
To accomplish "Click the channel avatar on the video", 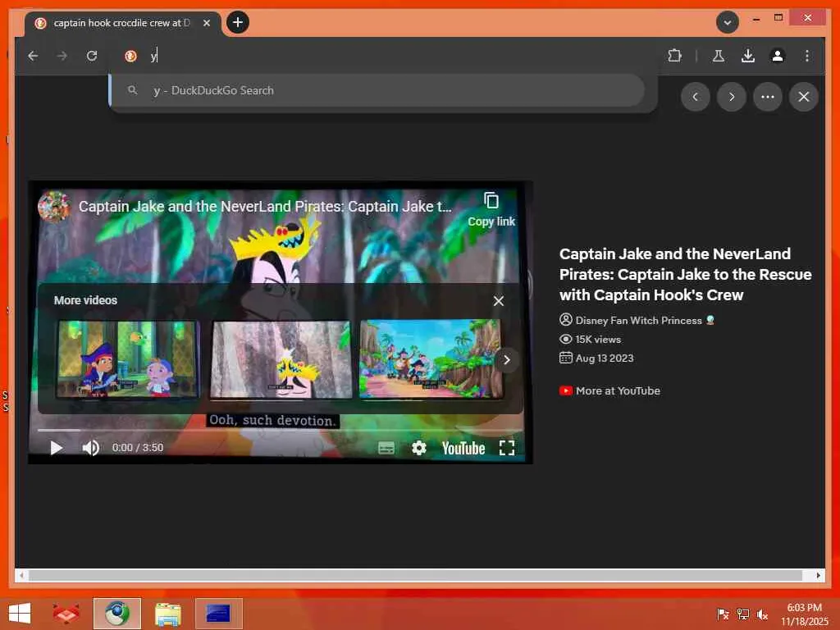I will [x=54, y=206].
